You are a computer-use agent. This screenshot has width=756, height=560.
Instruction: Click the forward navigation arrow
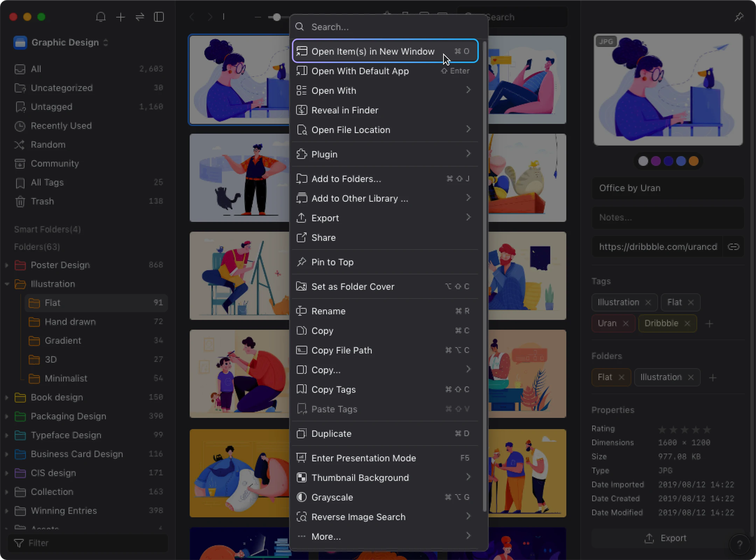210,17
